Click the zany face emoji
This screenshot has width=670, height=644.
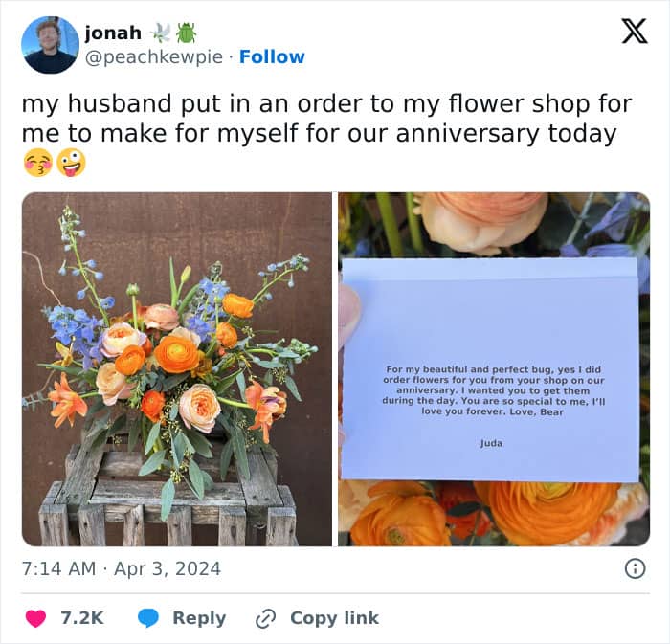pos(70,163)
